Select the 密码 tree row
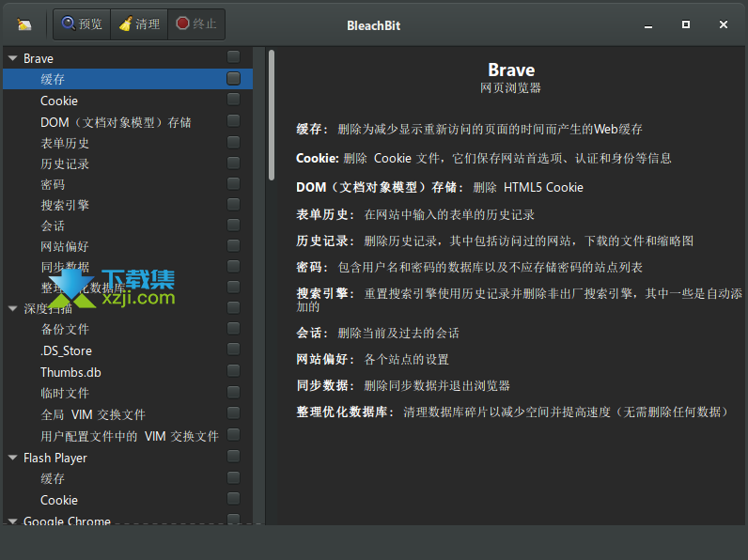 [x=128, y=183]
